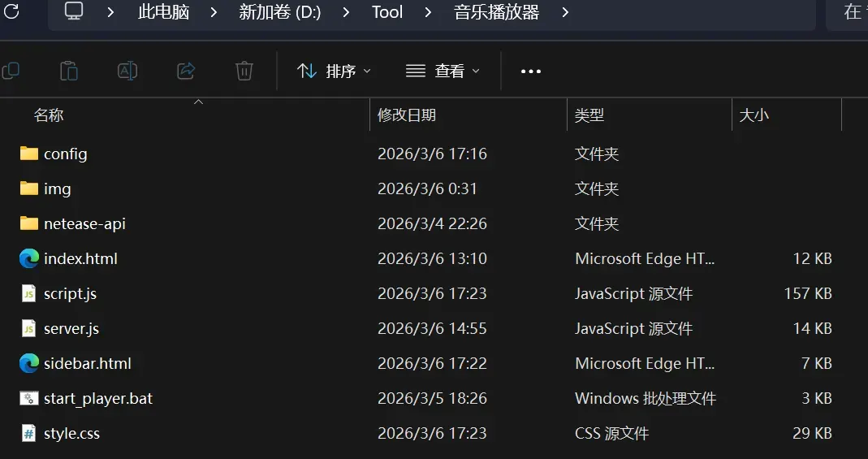
Task: Click the 此电脑 breadcrumb
Action: tap(164, 11)
